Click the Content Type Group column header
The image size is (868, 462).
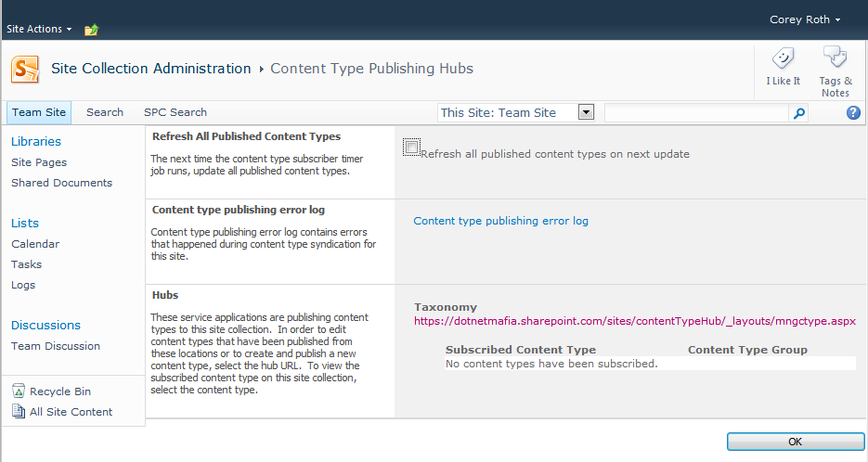[x=747, y=350]
